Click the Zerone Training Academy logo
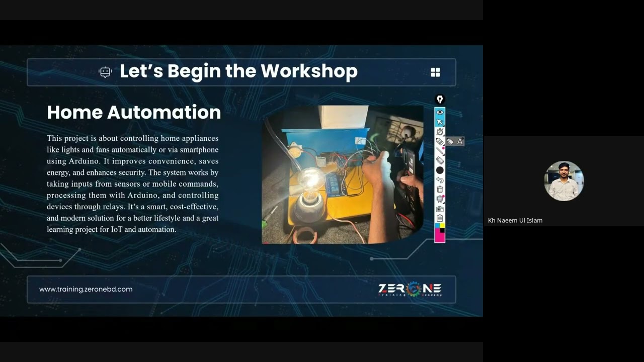The height and width of the screenshot is (362, 644). tap(410, 289)
